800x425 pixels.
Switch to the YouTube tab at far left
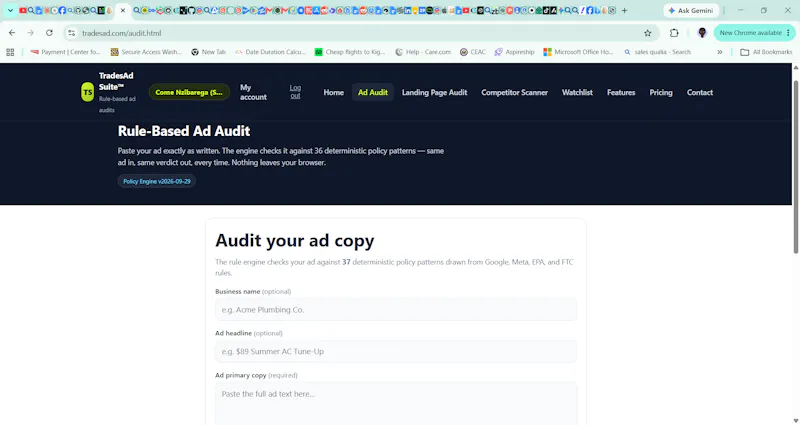pos(23,10)
